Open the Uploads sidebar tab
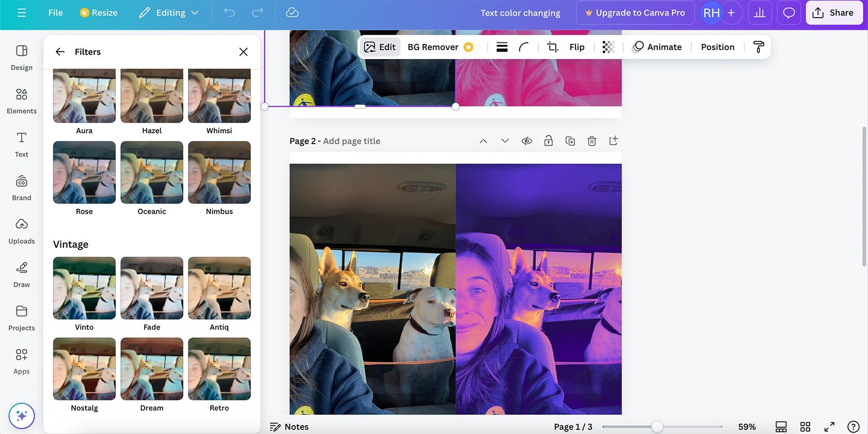 click(x=22, y=231)
